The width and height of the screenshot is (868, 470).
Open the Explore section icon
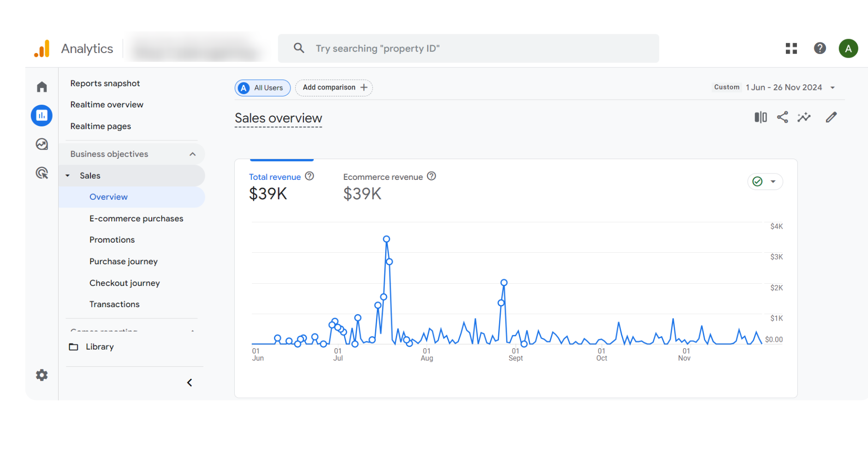click(x=42, y=144)
